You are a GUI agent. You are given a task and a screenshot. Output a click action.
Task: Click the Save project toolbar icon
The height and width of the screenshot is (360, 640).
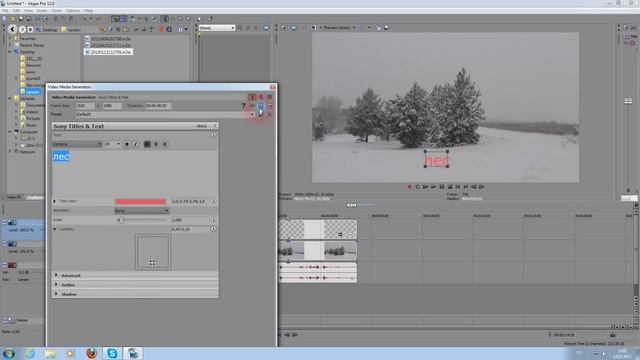tap(21, 18)
